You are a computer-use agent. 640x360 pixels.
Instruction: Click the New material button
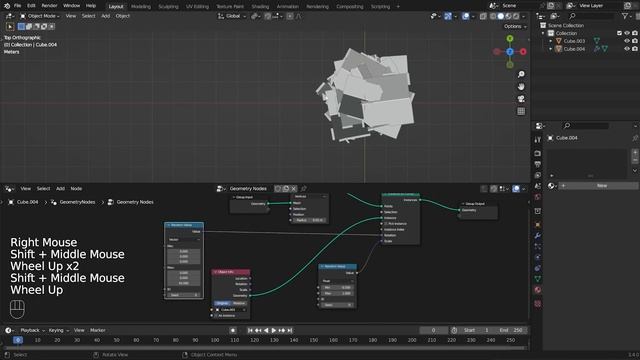(x=598, y=186)
